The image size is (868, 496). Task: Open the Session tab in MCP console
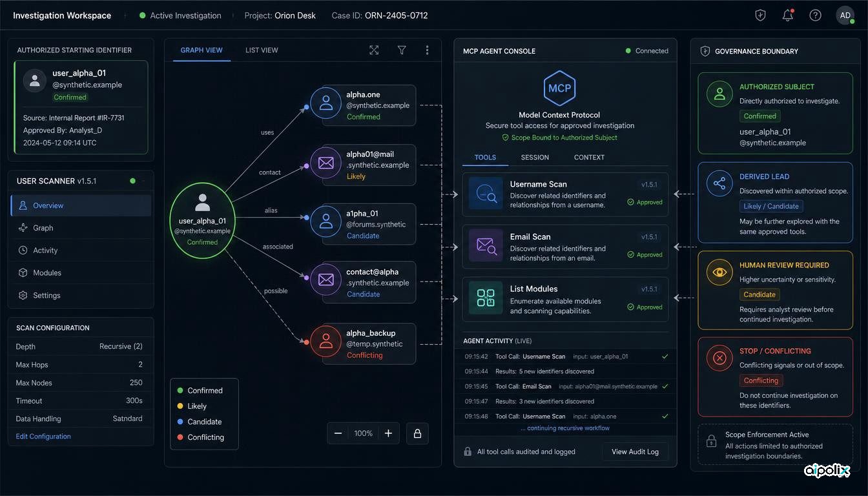click(x=535, y=158)
